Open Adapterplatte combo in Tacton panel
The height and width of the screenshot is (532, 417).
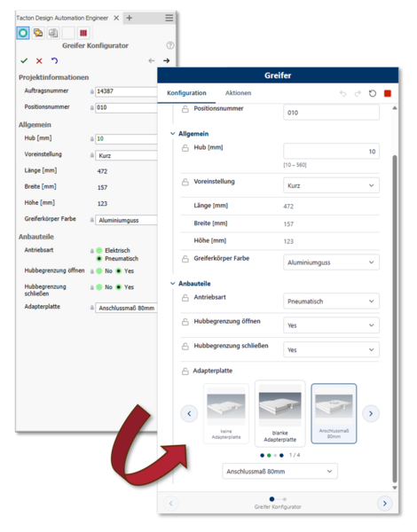pos(126,308)
